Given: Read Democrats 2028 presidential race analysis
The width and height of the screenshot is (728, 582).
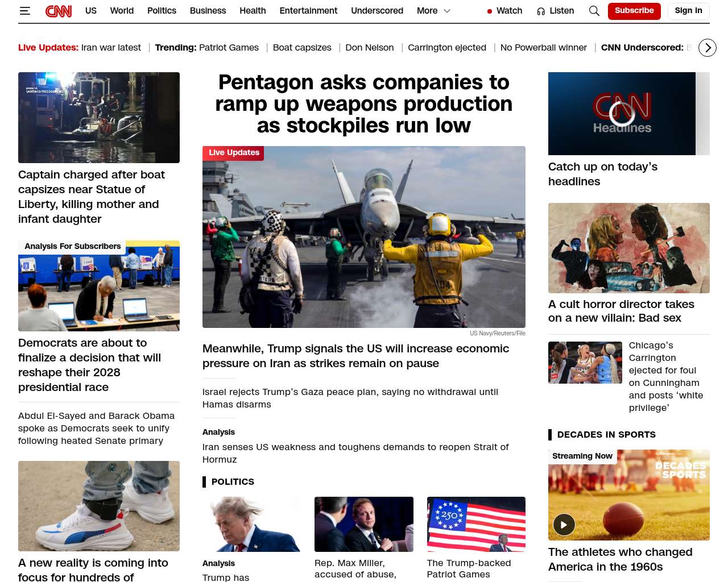Looking at the screenshot, I should 90,365.
